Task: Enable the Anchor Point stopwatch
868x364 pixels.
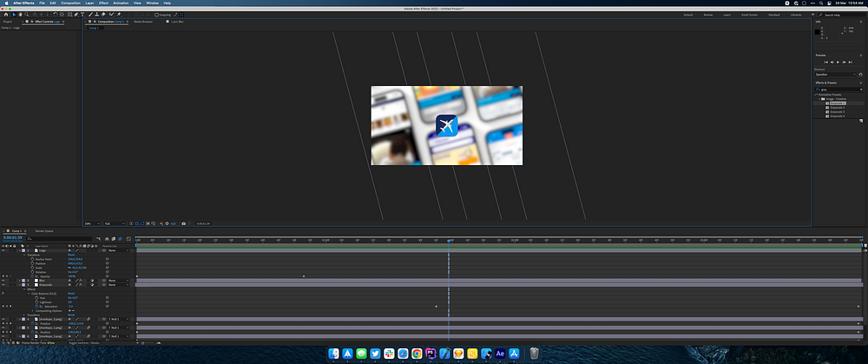Action: [x=32, y=259]
